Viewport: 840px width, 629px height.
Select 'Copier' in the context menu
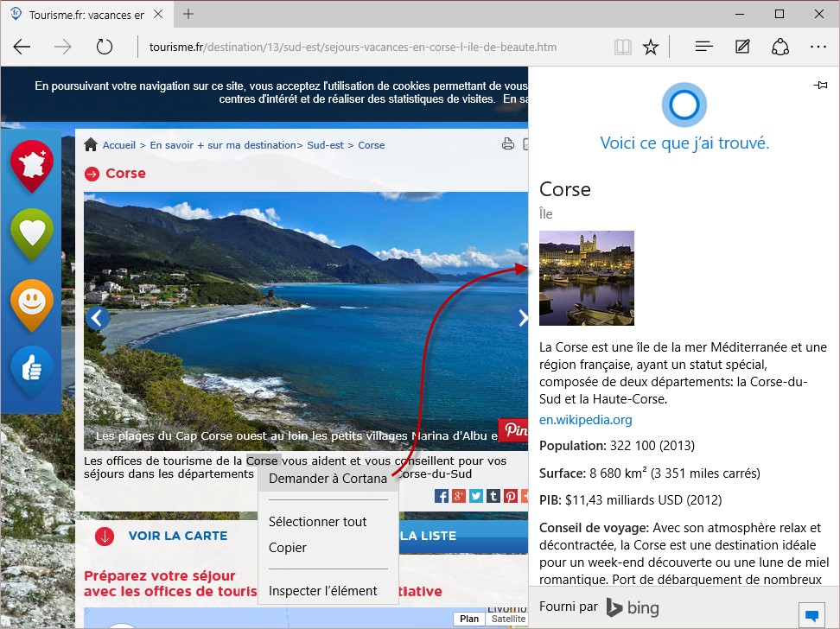[288, 548]
